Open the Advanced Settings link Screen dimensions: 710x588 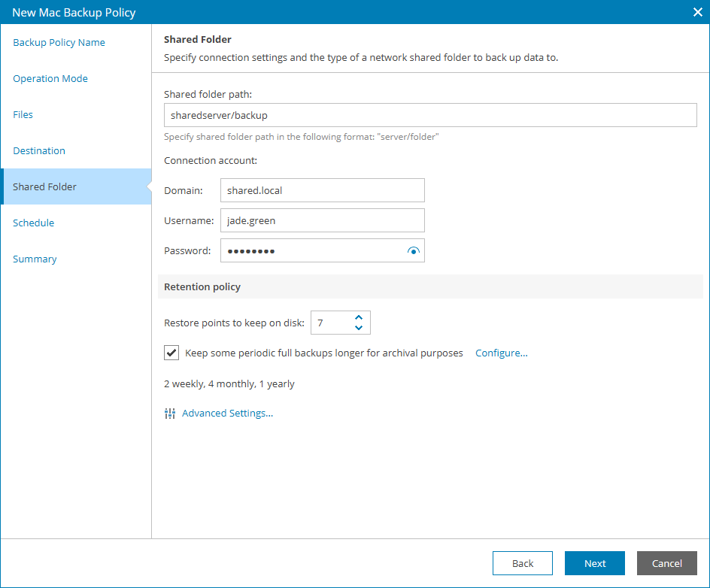coord(227,414)
